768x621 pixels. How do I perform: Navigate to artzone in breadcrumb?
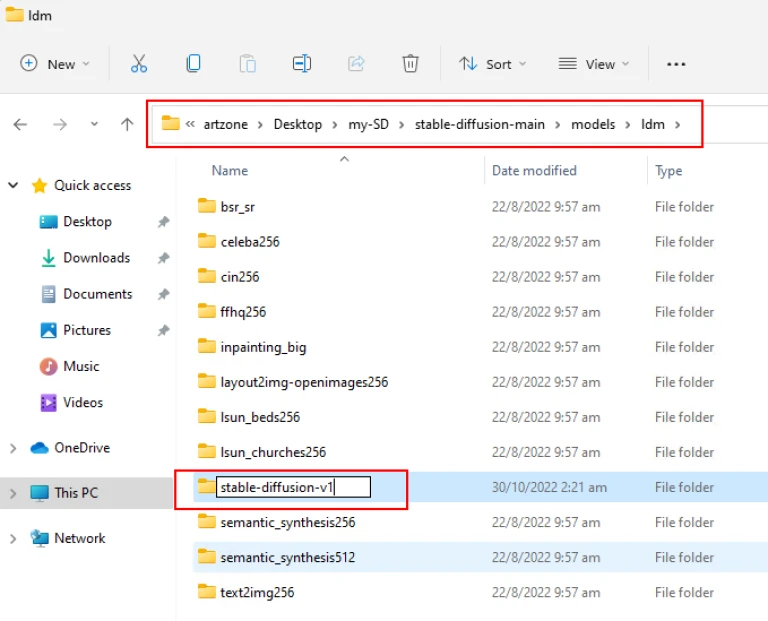click(x=225, y=124)
